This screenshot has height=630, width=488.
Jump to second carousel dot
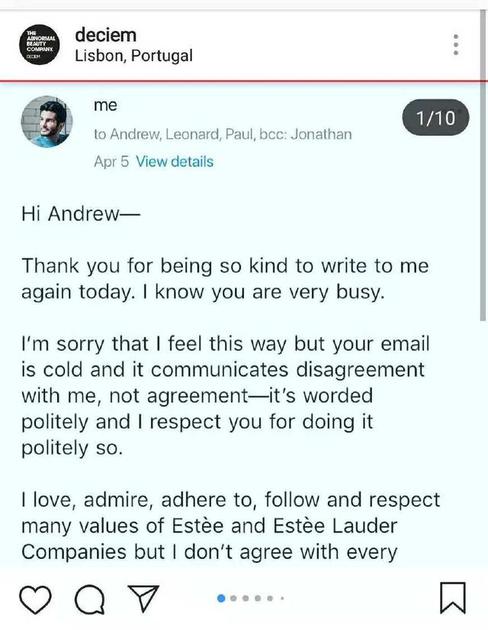tap(233, 598)
